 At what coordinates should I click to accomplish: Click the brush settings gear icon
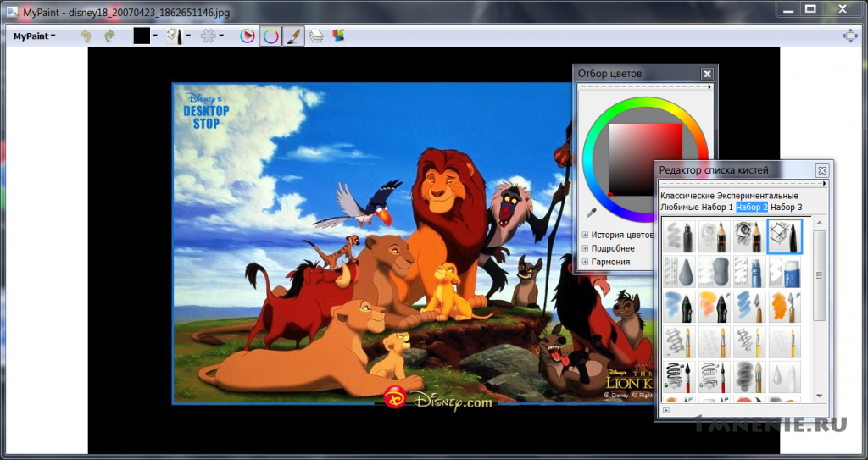click(x=208, y=36)
